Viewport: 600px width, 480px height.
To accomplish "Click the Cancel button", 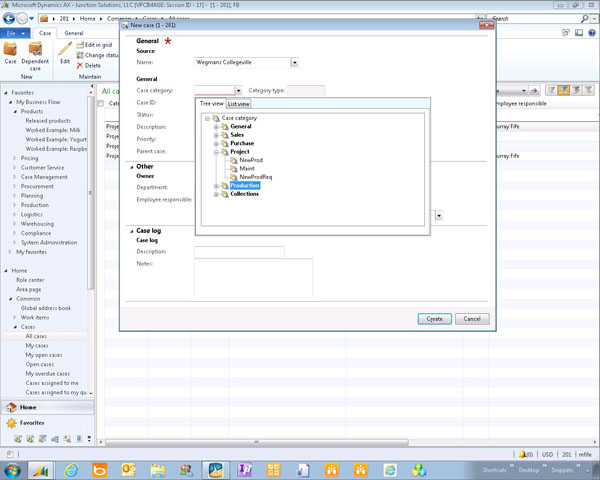I will pyautogui.click(x=472, y=319).
